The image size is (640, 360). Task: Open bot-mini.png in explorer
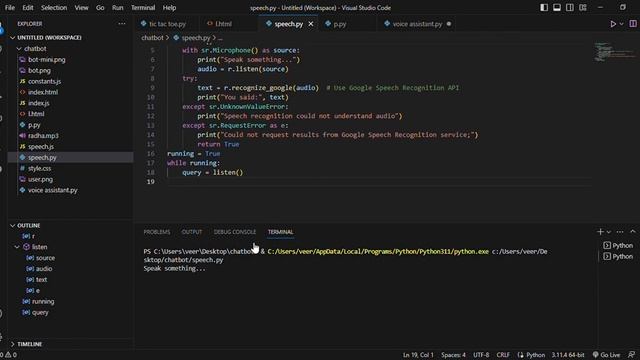47,60
